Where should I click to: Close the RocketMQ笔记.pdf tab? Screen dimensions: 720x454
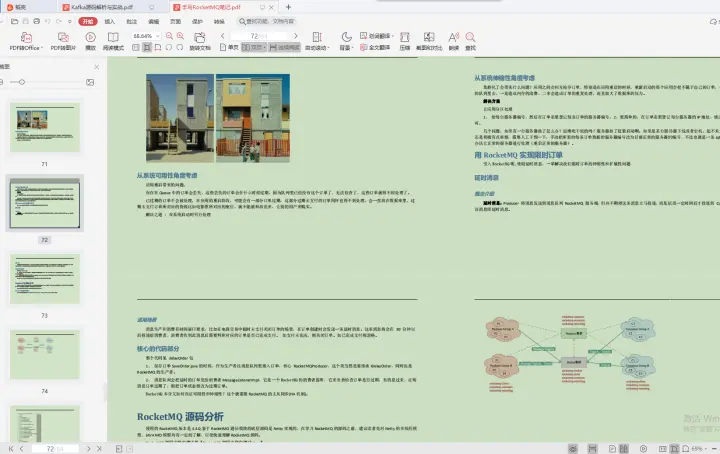coord(271,7)
